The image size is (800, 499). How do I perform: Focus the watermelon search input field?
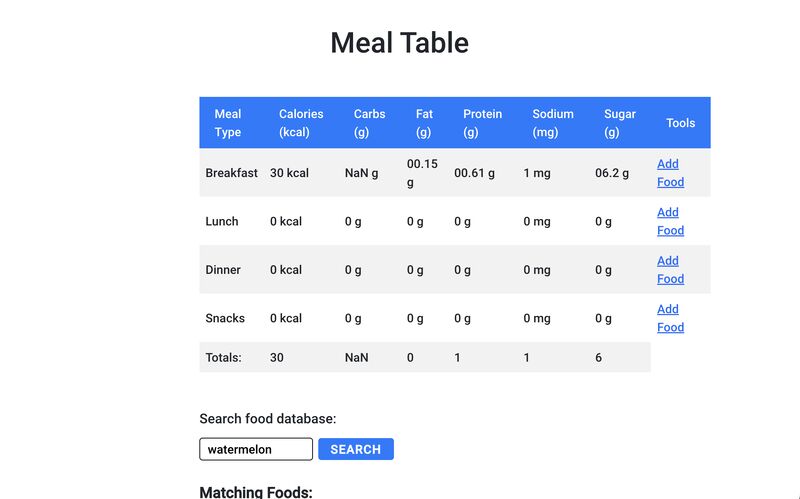[x=256, y=449]
